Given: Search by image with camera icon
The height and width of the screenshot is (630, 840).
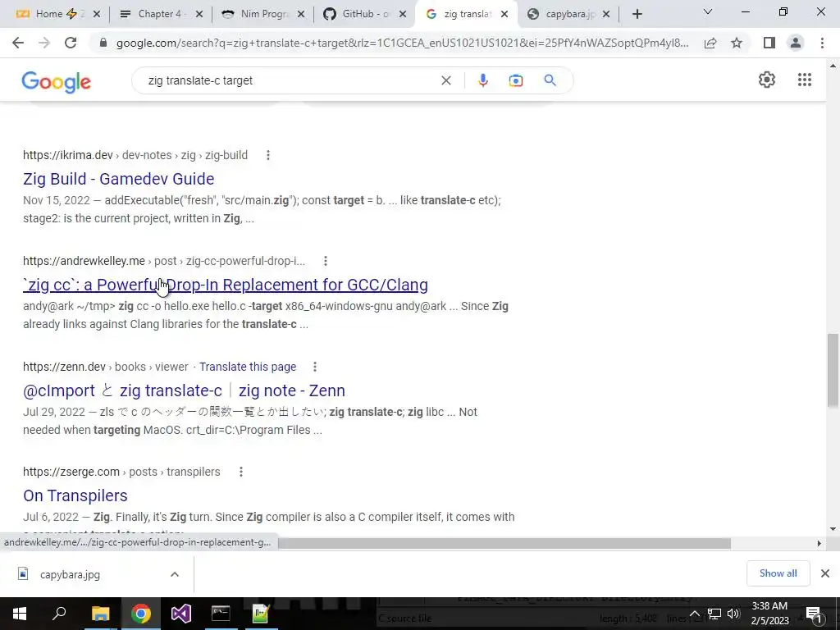Looking at the screenshot, I should (515, 80).
